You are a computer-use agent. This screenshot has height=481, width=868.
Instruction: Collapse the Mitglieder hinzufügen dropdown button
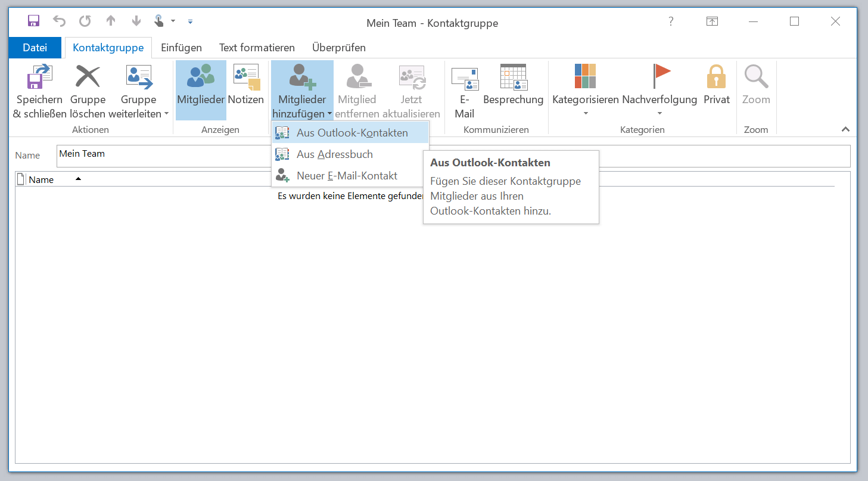302,91
